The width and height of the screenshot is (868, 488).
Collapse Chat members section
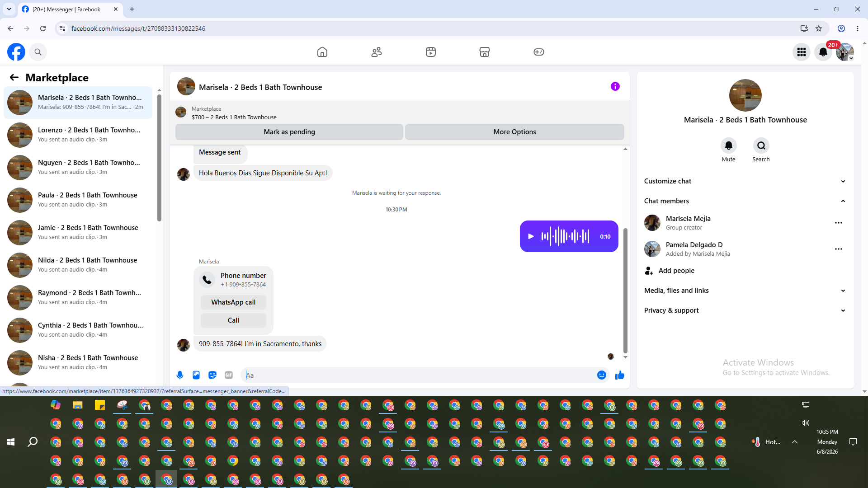tap(745, 201)
